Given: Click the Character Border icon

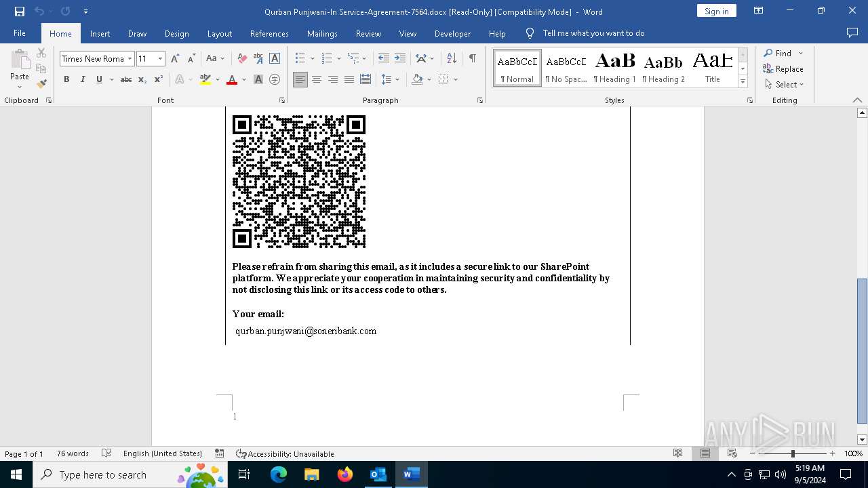Looking at the screenshot, I should tap(275, 59).
